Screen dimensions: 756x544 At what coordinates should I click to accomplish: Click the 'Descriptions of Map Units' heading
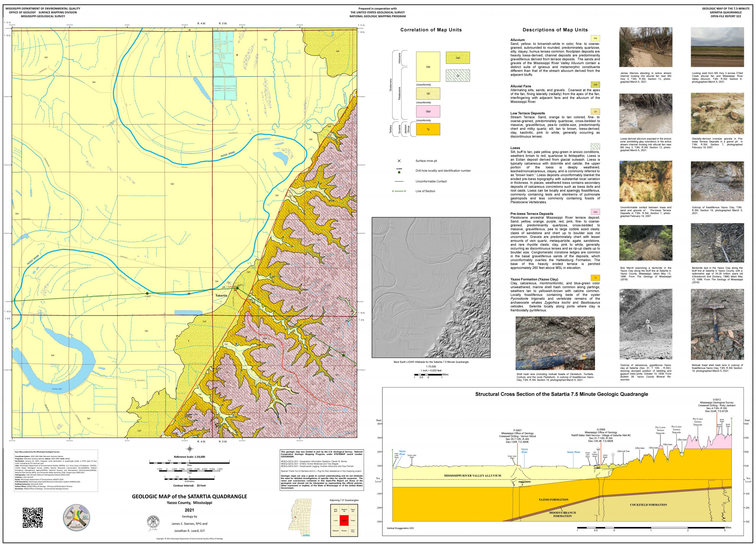(555, 30)
